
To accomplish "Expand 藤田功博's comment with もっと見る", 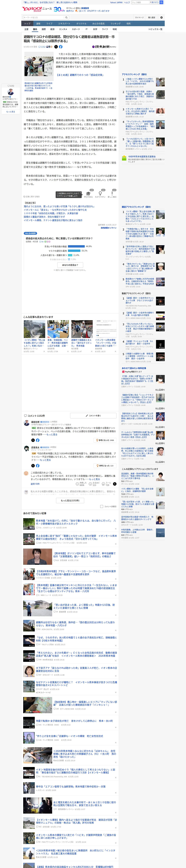I will (52, 435).
